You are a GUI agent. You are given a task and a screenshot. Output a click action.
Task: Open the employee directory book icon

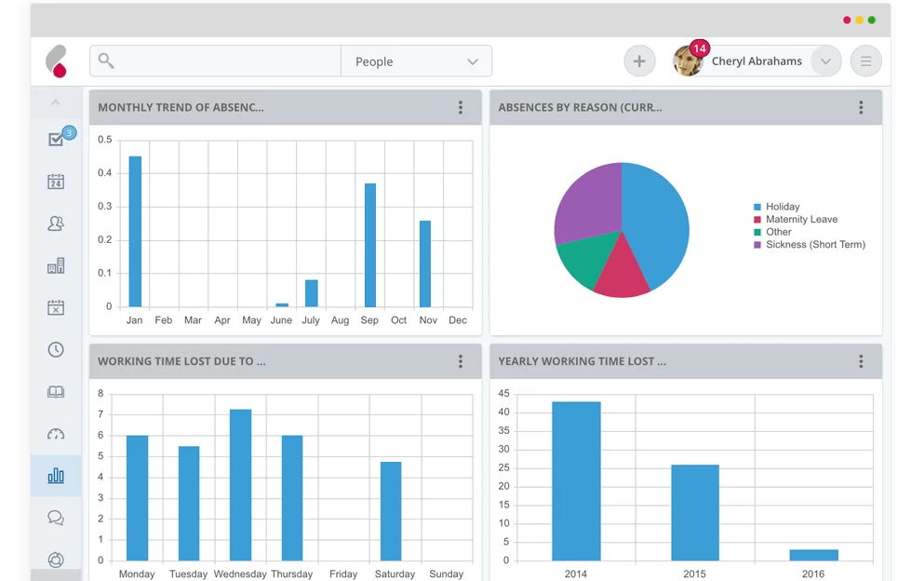point(56,391)
